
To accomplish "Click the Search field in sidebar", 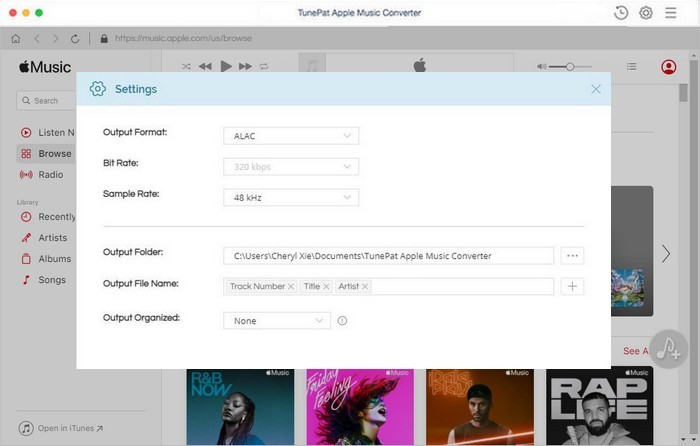I will point(46,100).
